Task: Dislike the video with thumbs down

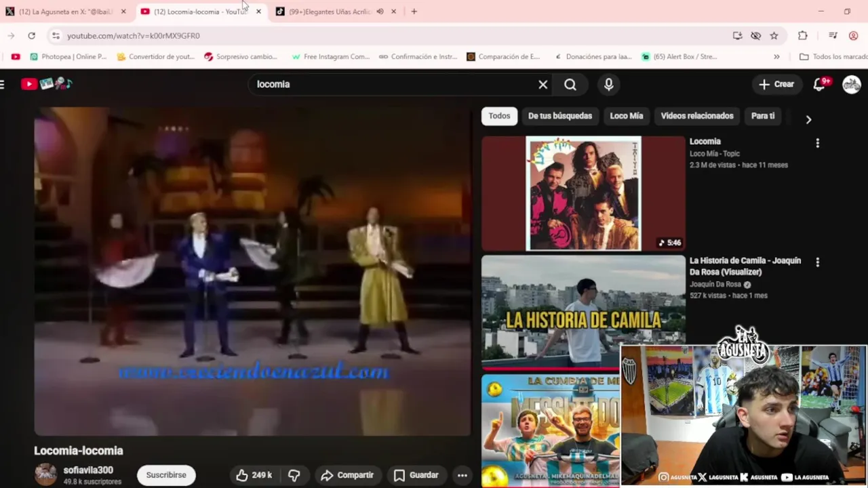Action: (x=294, y=475)
